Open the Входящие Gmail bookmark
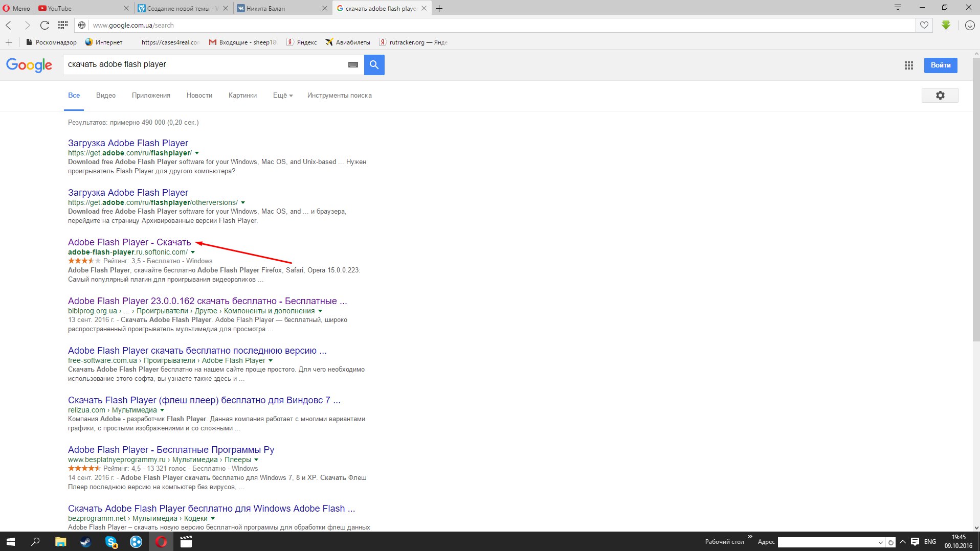Viewport: 980px width, 551px height. (243, 42)
